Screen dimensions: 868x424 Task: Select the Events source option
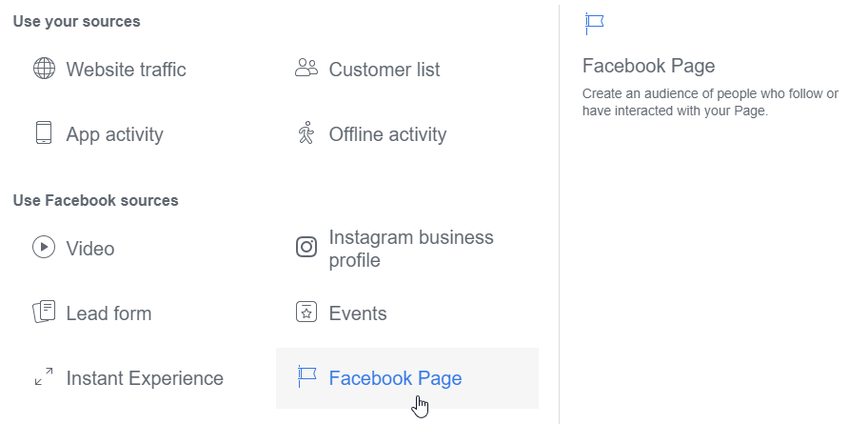(358, 313)
